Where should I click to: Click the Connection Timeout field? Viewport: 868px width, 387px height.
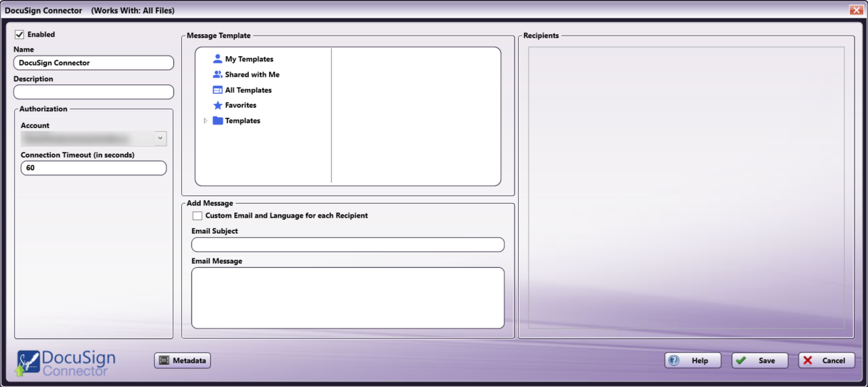click(x=94, y=168)
